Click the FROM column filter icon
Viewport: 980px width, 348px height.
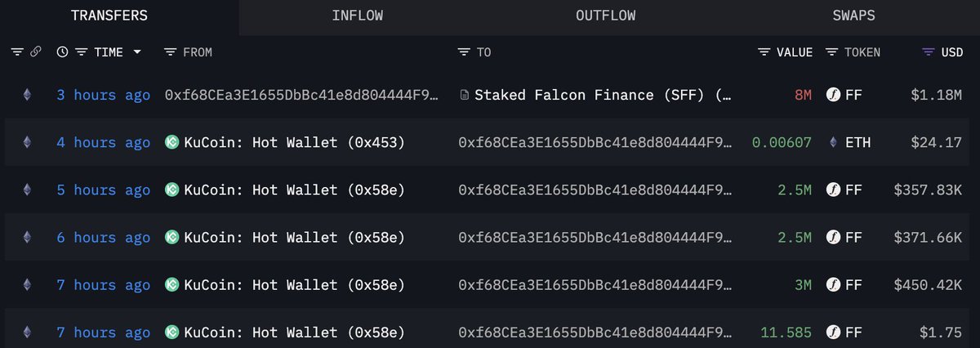(x=170, y=52)
